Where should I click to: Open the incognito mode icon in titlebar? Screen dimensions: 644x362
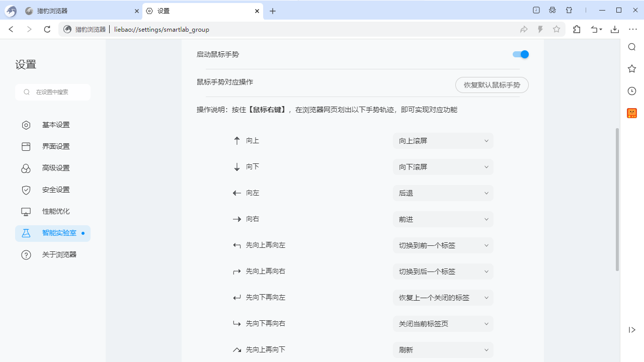click(552, 10)
